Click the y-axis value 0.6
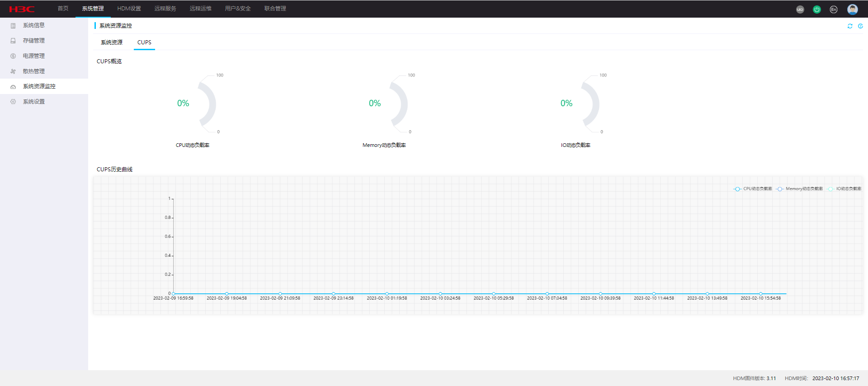The image size is (868, 386). pyautogui.click(x=168, y=236)
